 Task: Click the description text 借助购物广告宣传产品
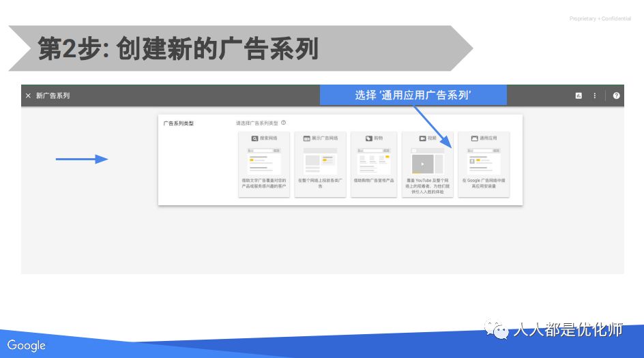coord(374,180)
